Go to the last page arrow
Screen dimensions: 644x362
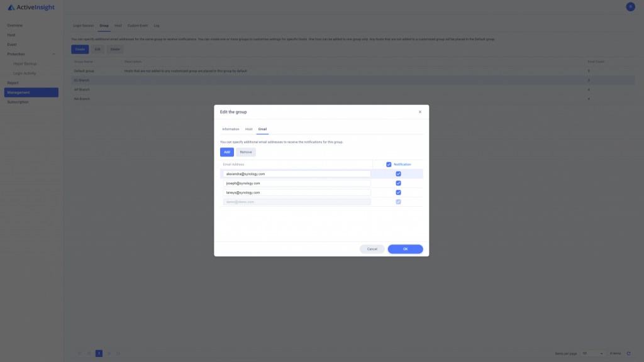118,353
